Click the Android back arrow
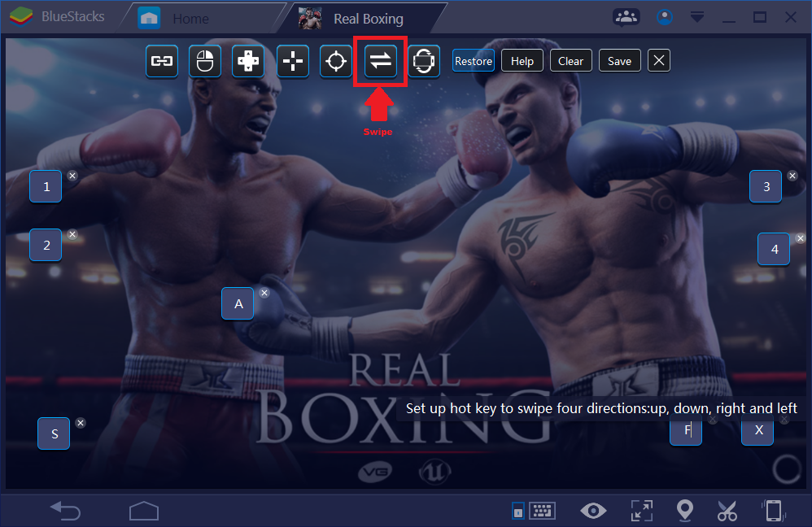 pos(66,511)
